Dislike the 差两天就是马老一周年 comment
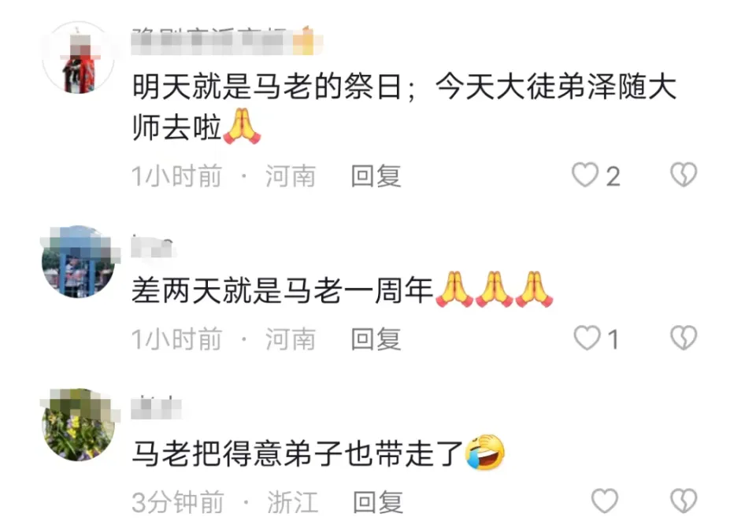756x532 pixels. point(684,338)
